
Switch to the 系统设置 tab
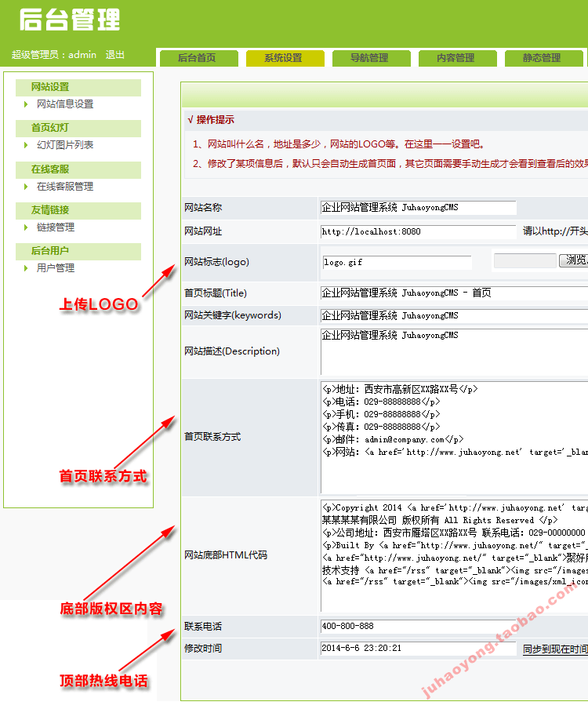(285, 58)
